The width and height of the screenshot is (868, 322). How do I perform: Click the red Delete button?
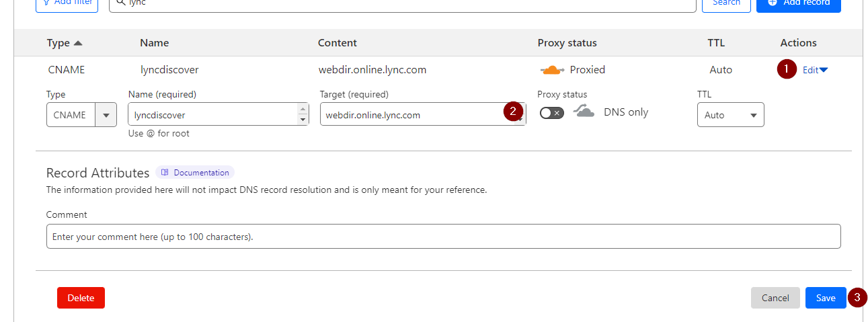tap(81, 298)
